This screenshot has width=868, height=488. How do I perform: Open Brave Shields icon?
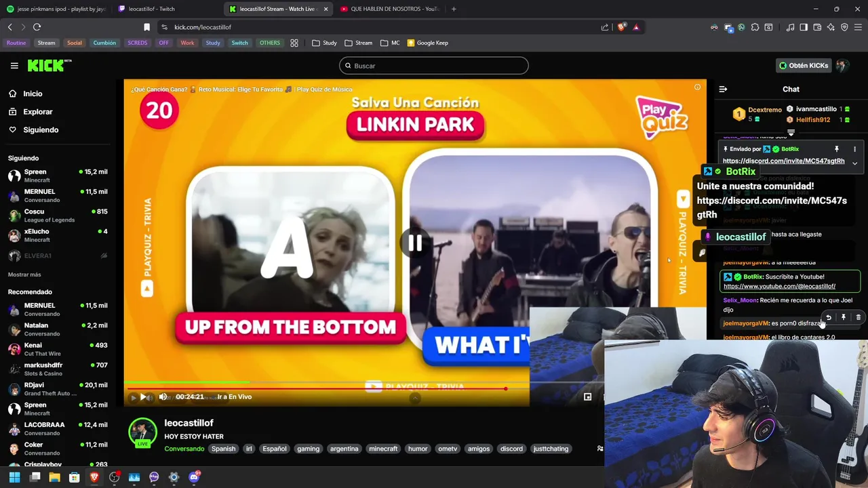pyautogui.click(x=622, y=27)
